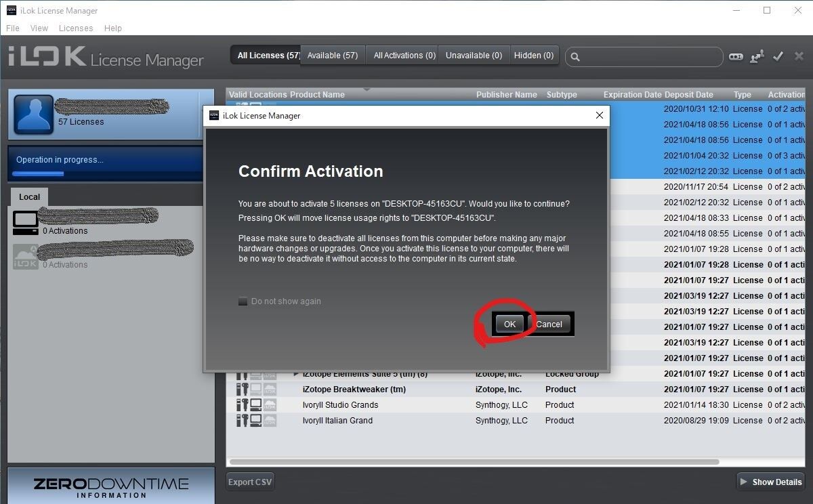Viewport: 813px width, 504px height.
Task: Click the horizontal scrollbar under license list
Action: coord(474,462)
